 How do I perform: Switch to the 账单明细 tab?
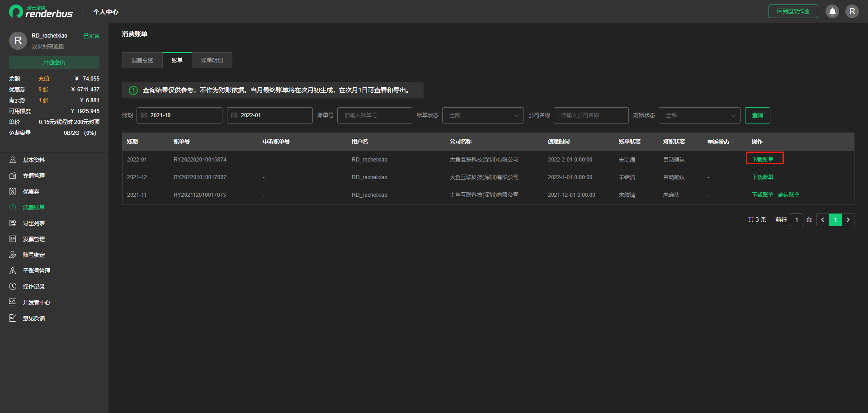(x=212, y=60)
